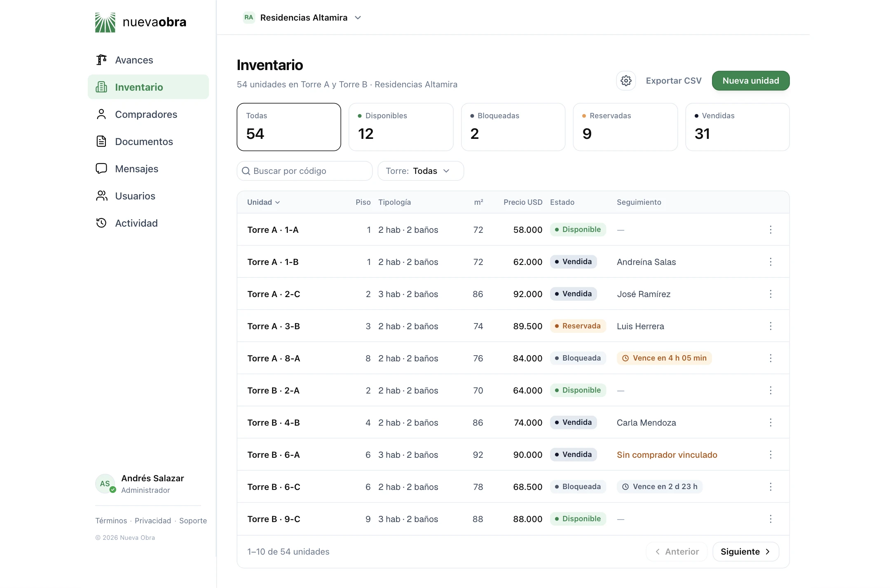Viewport: 890px width, 588px height.
Task: Go to Avances in sidebar
Action: 148,60
